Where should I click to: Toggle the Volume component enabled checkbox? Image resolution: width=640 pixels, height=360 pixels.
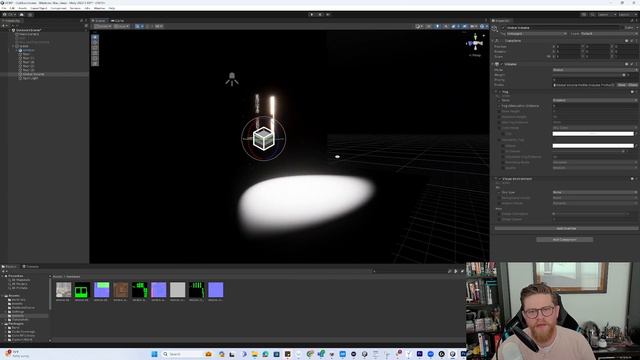point(502,64)
